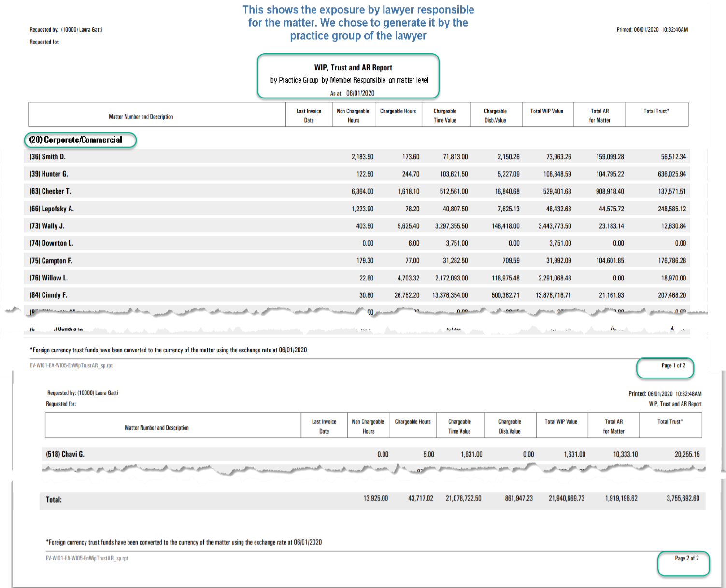The width and height of the screenshot is (726, 588).
Task: Click the (518) Chavi G. member name
Action: coord(65,454)
